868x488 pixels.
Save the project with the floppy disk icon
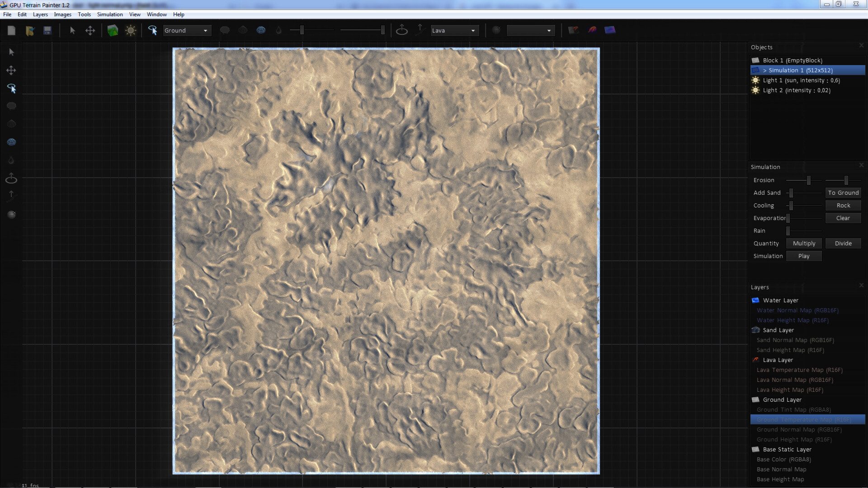point(47,30)
